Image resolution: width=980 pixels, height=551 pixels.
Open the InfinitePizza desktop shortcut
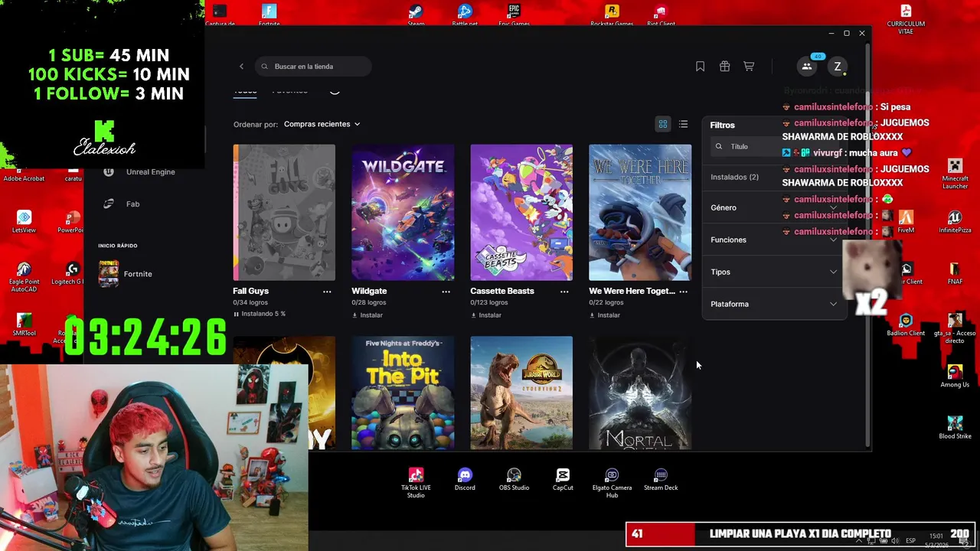pyautogui.click(x=955, y=222)
